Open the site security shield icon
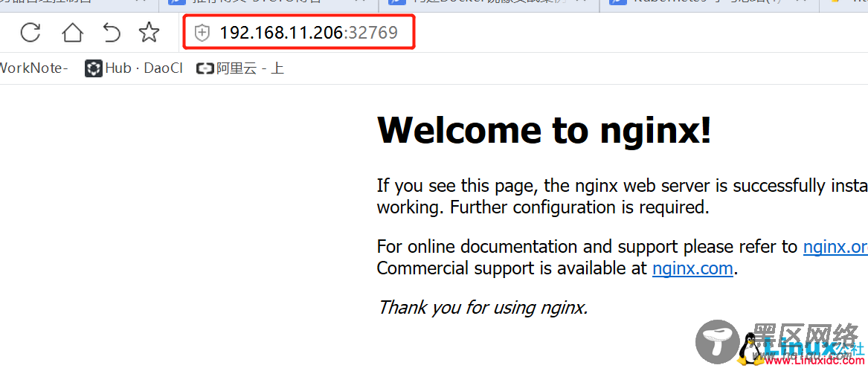Viewport: 868px width, 368px height. click(x=202, y=33)
